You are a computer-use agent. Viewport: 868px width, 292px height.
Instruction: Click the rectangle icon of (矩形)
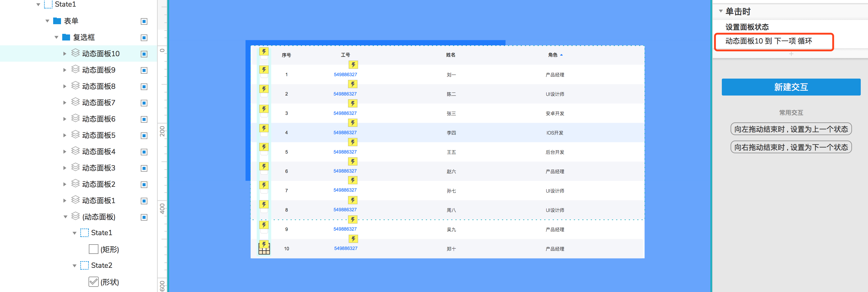(93, 249)
